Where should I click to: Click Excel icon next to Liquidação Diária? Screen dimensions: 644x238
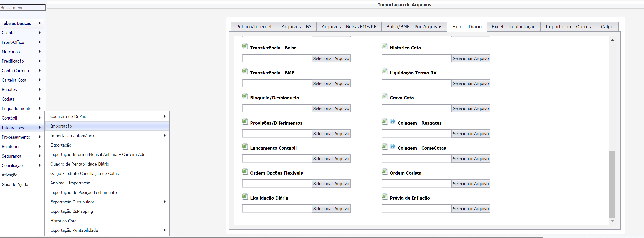click(245, 196)
